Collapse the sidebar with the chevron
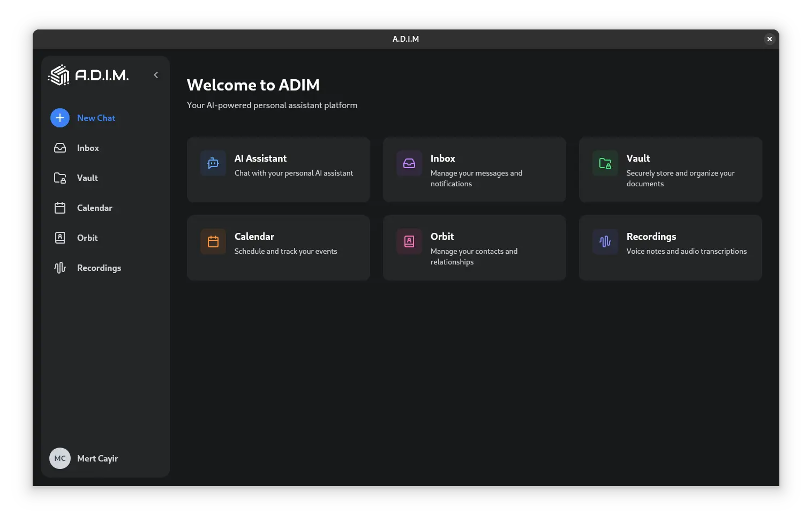 [x=156, y=75]
